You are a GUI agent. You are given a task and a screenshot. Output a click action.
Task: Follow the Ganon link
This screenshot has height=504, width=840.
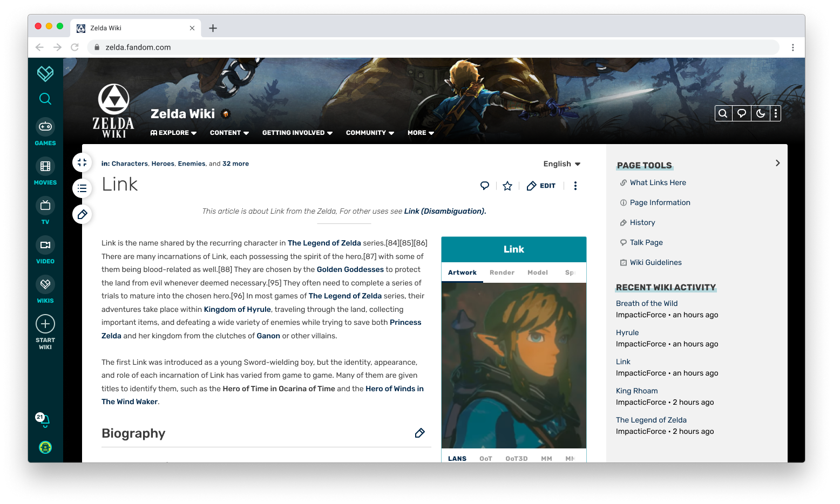coord(268,336)
